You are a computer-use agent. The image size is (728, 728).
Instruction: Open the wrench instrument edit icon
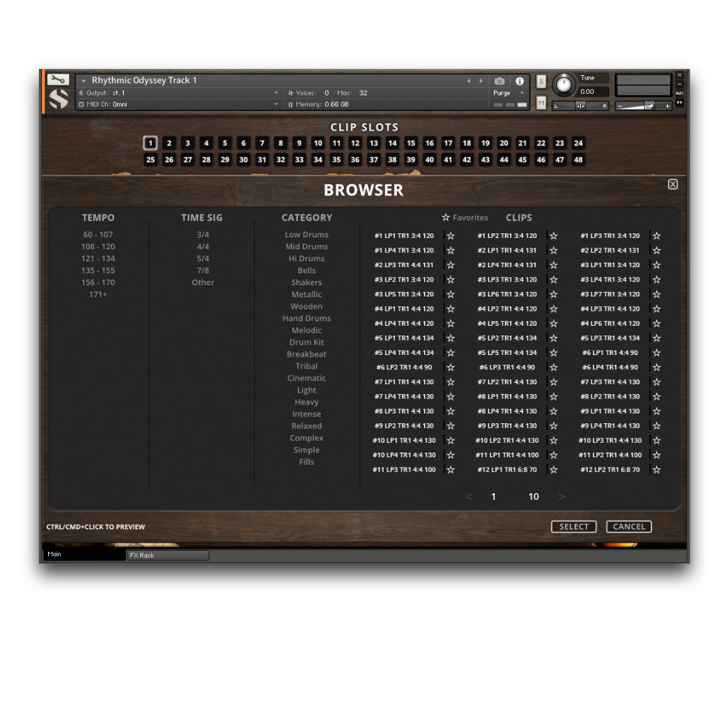[x=57, y=80]
